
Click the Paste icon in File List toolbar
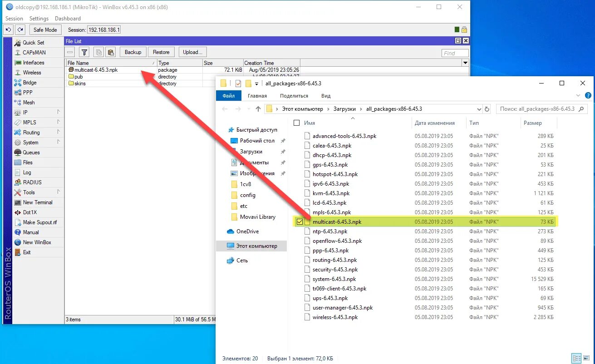pyautogui.click(x=111, y=52)
